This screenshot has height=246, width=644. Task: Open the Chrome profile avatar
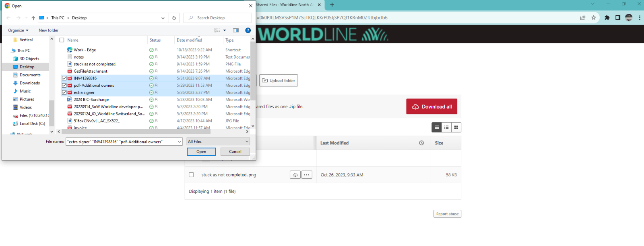click(x=629, y=17)
